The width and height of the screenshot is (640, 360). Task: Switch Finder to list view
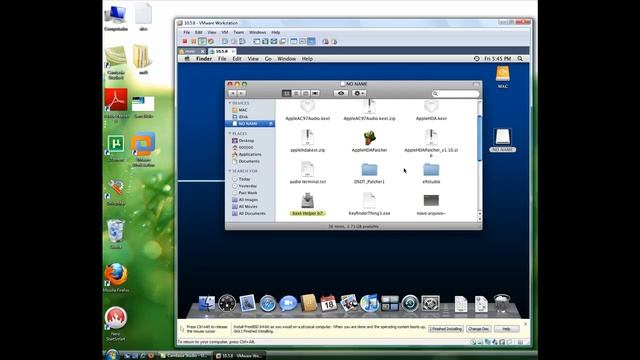tap(296, 93)
